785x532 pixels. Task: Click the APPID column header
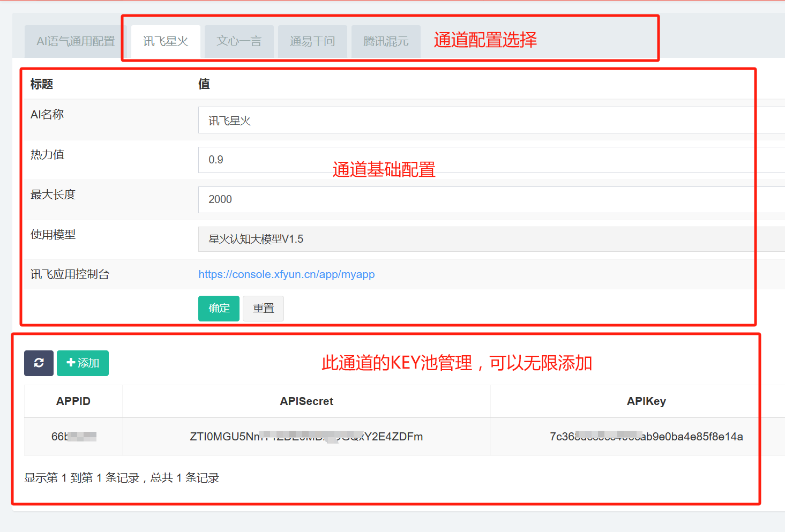pos(73,401)
